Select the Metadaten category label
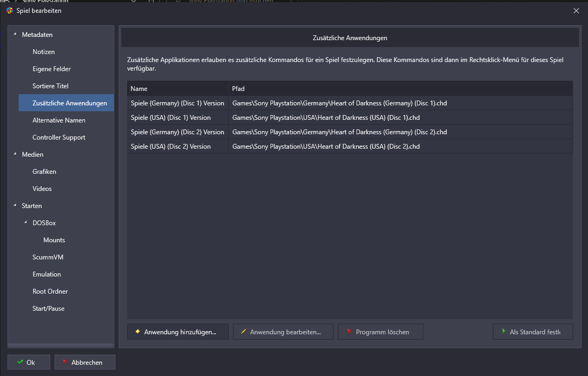 tap(37, 35)
